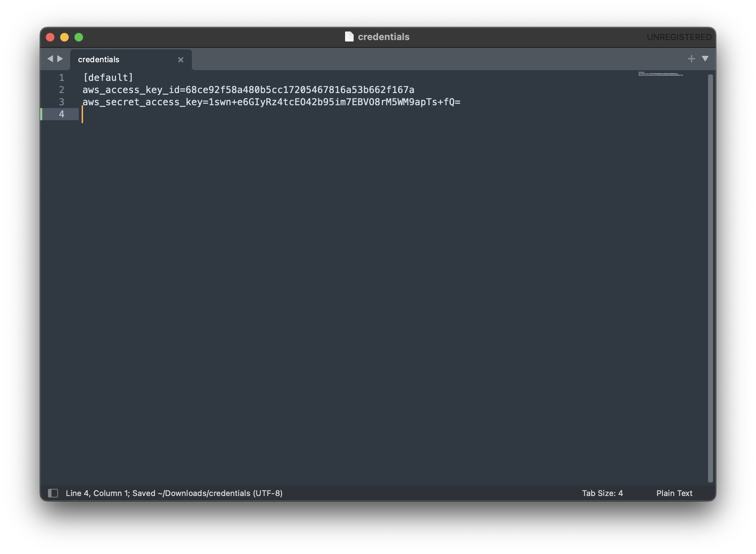Click the forward navigation arrow

click(x=60, y=59)
